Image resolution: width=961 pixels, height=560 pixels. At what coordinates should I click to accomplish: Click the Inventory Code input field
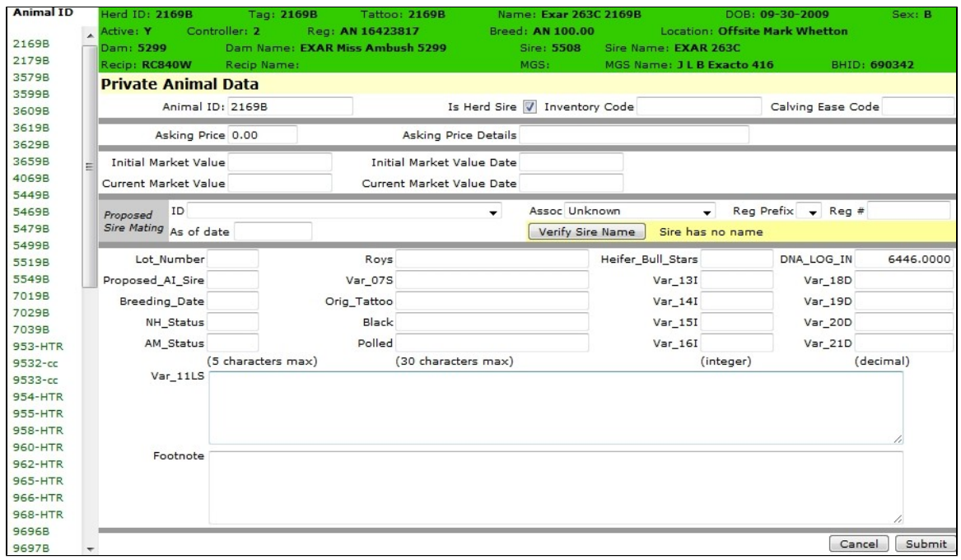(x=698, y=106)
